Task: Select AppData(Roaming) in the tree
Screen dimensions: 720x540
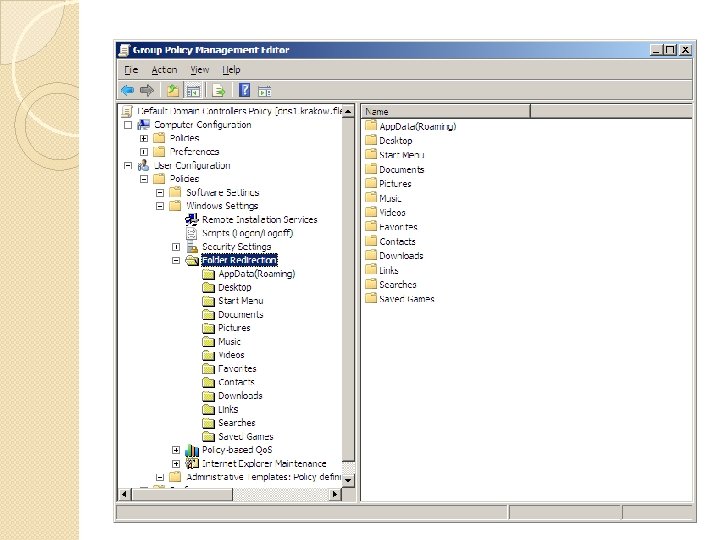Action: (x=256, y=274)
